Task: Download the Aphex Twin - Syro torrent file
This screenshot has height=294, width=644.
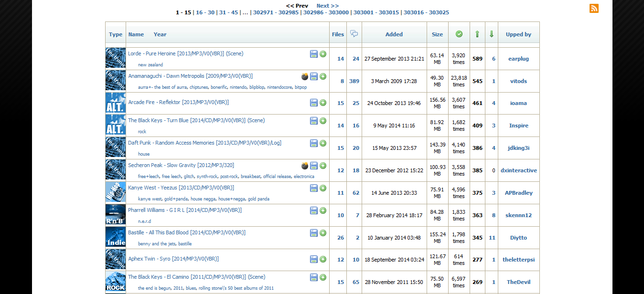Action: [314, 259]
